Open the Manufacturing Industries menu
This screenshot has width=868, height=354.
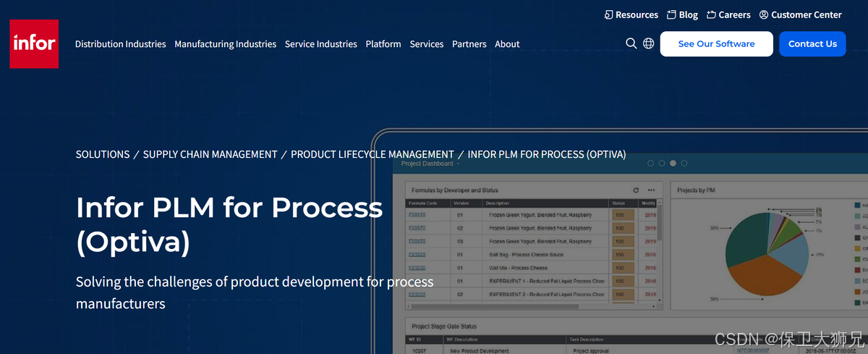point(226,44)
